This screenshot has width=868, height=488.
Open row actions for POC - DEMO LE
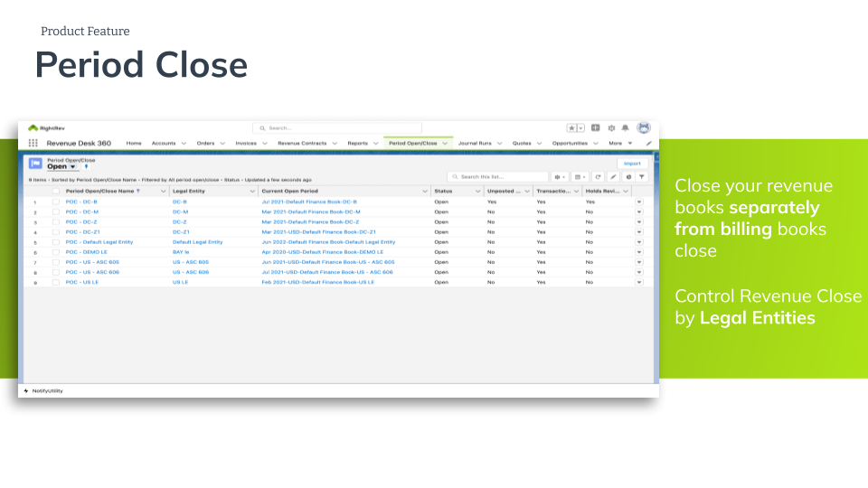(639, 252)
